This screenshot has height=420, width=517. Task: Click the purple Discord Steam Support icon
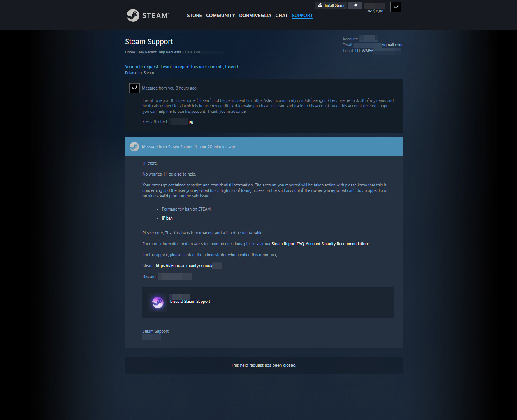158,302
